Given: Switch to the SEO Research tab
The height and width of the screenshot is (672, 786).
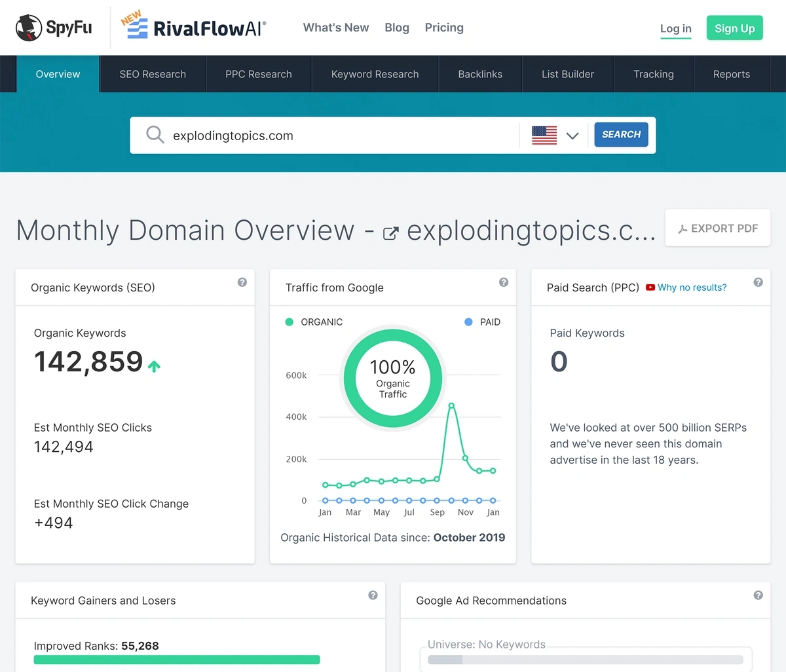Looking at the screenshot, I should tap(153, 74).
